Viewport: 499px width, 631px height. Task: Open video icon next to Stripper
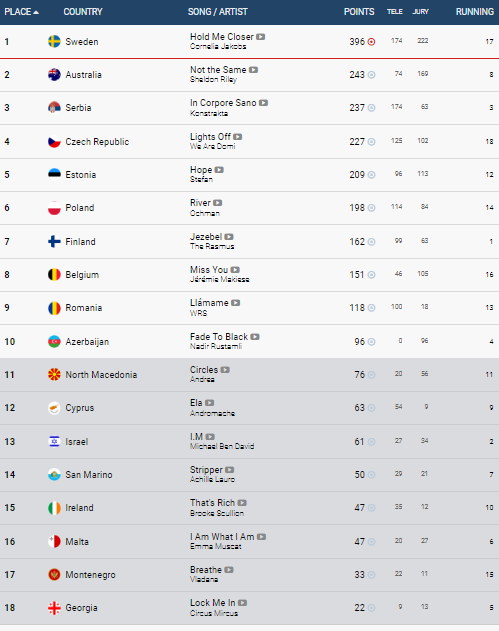point(230,470)
